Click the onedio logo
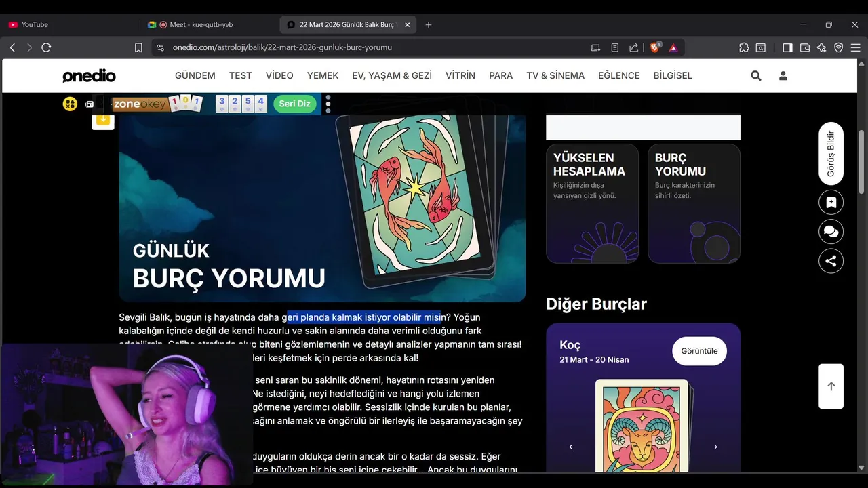 pyautogui.click(x=89, y=76)
